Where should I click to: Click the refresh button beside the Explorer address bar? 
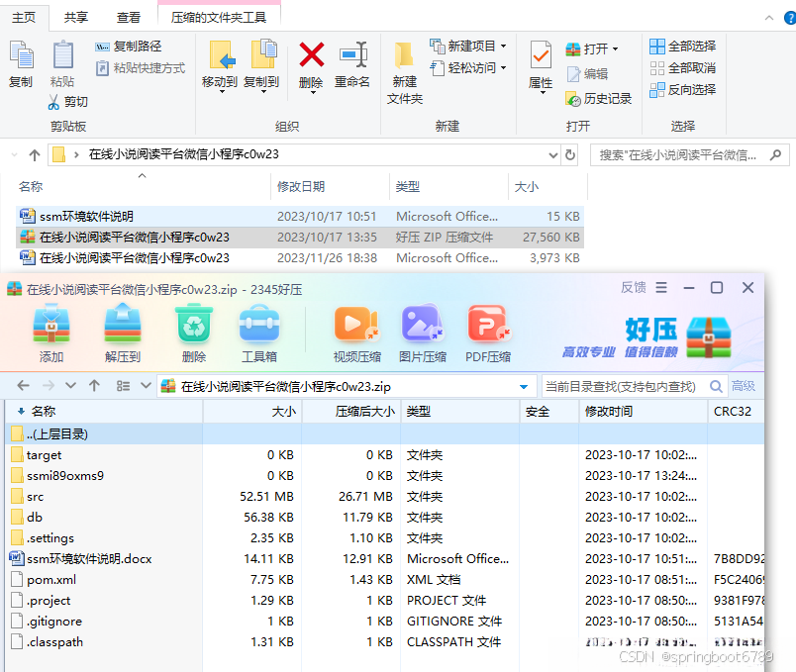click(570, 154)
